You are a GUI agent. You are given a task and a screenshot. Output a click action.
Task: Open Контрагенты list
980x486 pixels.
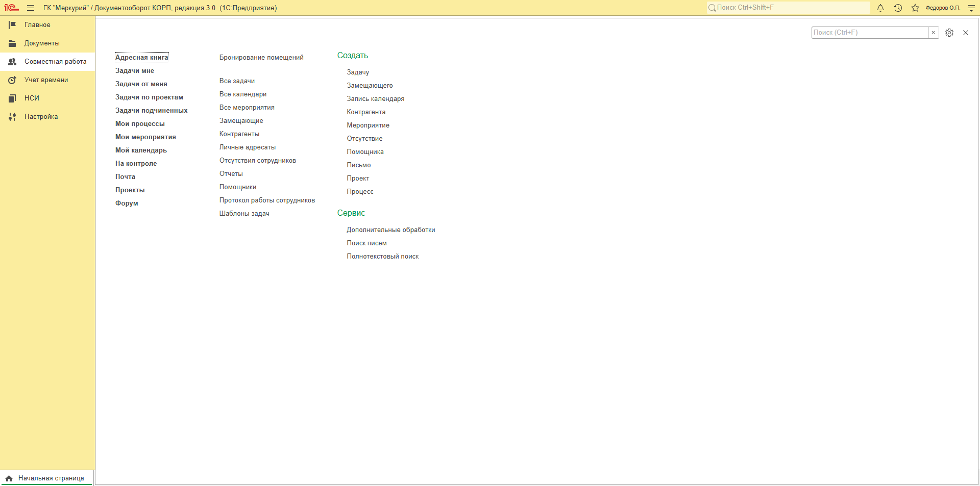[x=239, y=134]
